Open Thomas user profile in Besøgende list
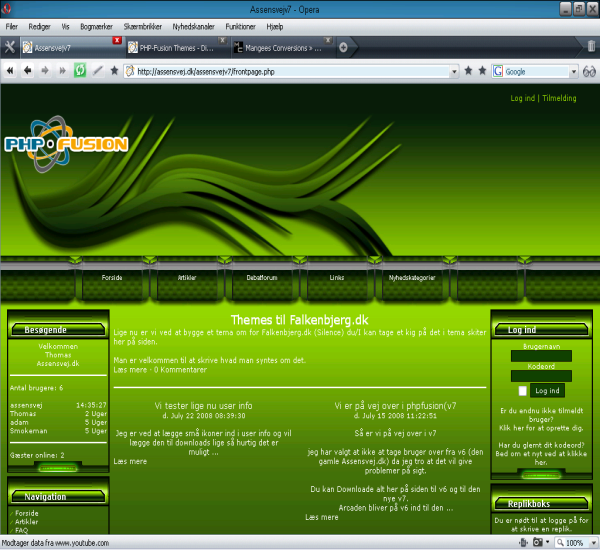 pyautogui.click(x=23, y=413)
